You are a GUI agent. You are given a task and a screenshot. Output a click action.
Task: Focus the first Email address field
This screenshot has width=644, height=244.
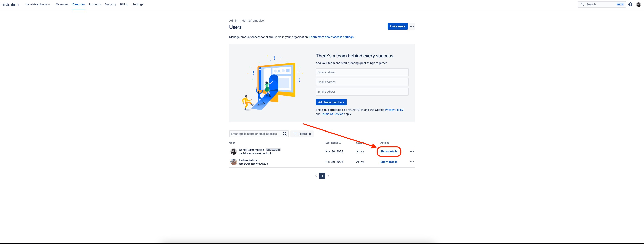362,72
